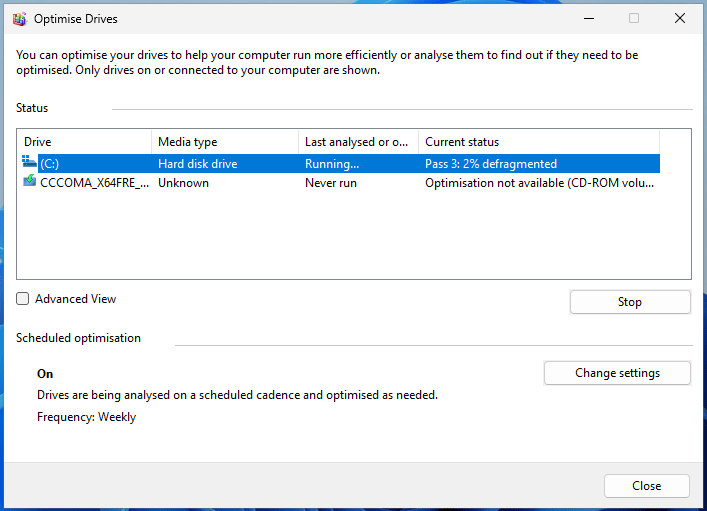Click the Current status column header
Screen dimensions: 707x511
click(538, 142)
